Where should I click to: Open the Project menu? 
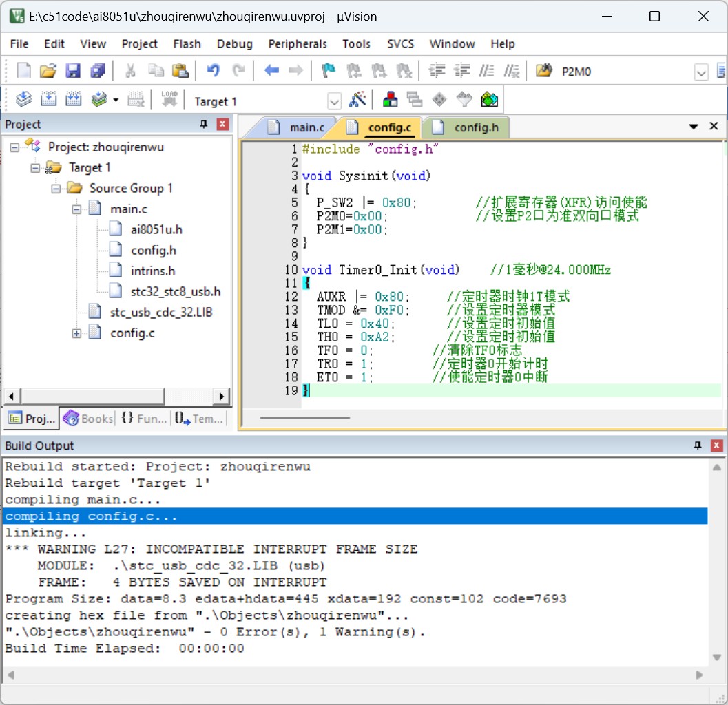coord(139,43)
